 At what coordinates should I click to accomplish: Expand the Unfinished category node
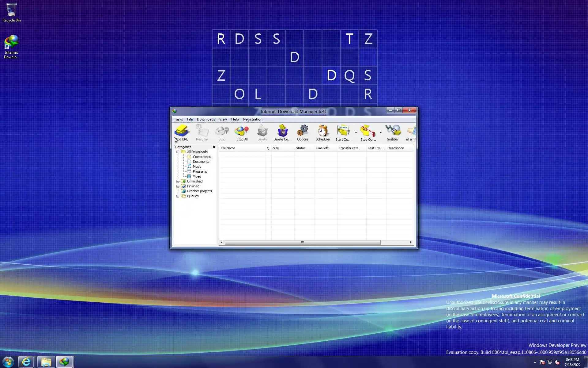(178, 181)
